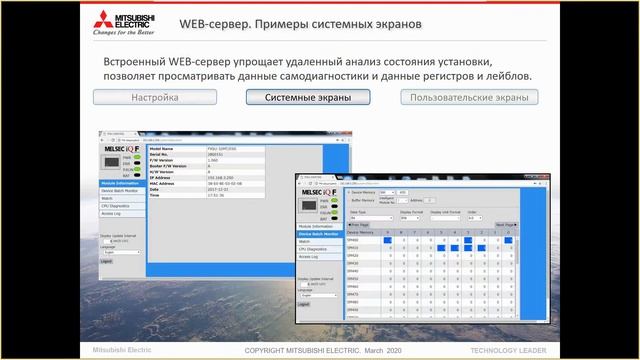Open the Order dropdown

point(475,218)
